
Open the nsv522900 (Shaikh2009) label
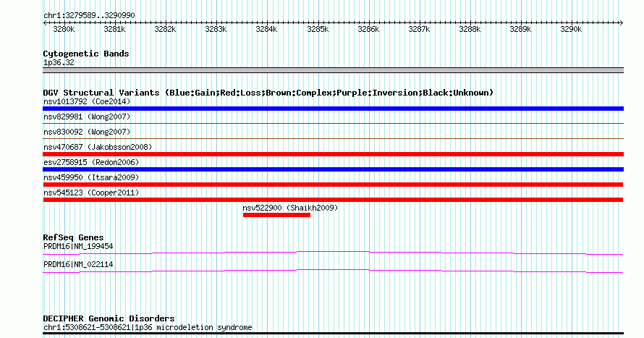point(290,208)
